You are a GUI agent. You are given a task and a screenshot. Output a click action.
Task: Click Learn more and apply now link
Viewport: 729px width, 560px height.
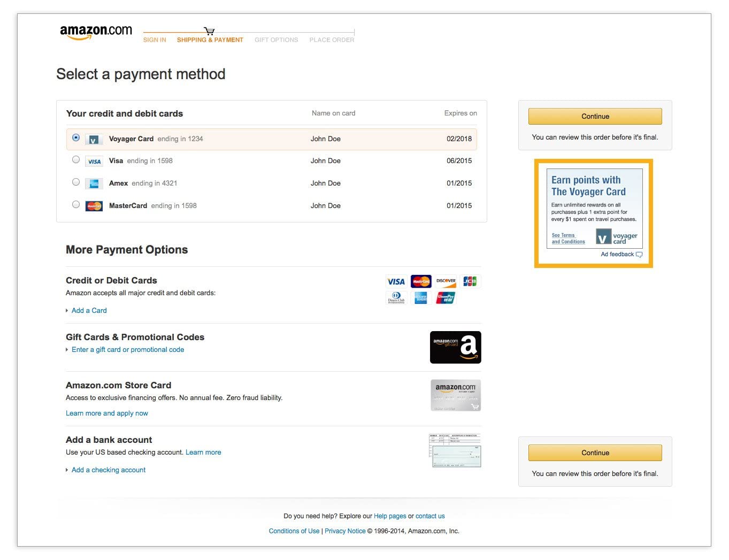(x=107, y=413)
